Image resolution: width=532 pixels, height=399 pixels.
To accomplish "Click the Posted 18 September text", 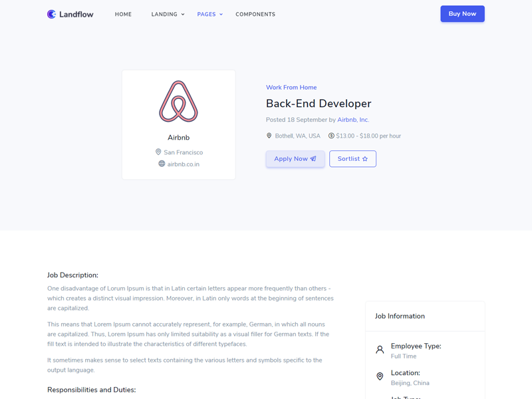I will pos(297,120).
